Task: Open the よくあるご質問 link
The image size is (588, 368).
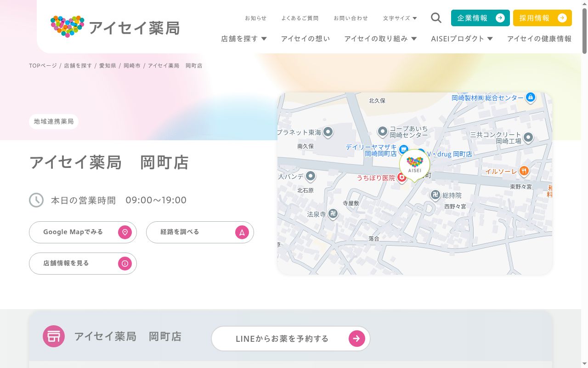Action: point(300,18)
